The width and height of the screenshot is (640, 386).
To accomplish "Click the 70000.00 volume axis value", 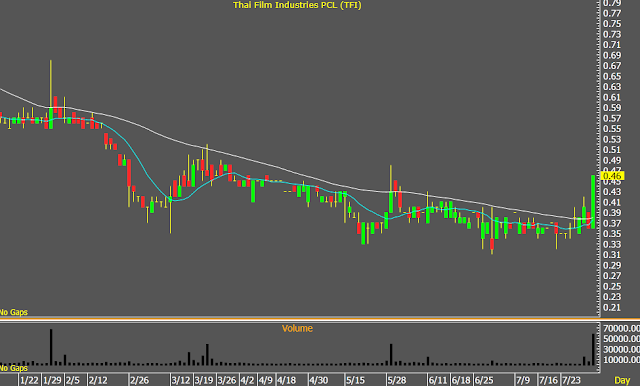I will [621, 328].
